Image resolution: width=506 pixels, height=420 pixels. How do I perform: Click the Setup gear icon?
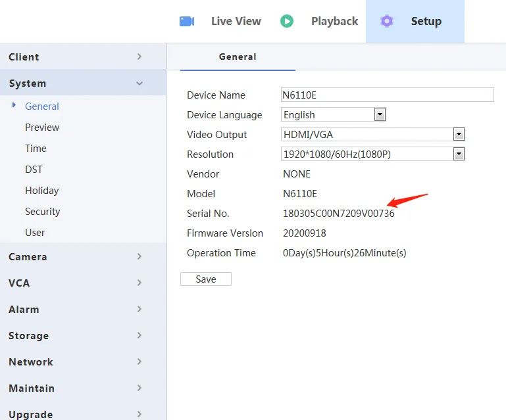click(387, 21)
